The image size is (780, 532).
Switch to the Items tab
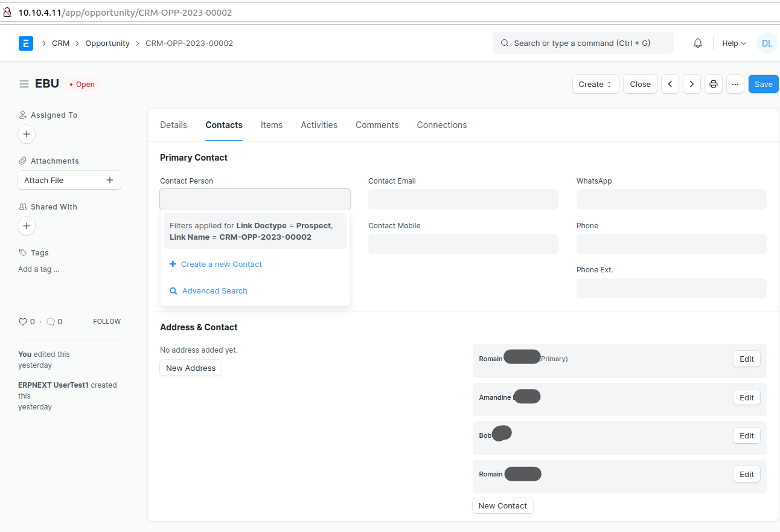pos(271,125)
